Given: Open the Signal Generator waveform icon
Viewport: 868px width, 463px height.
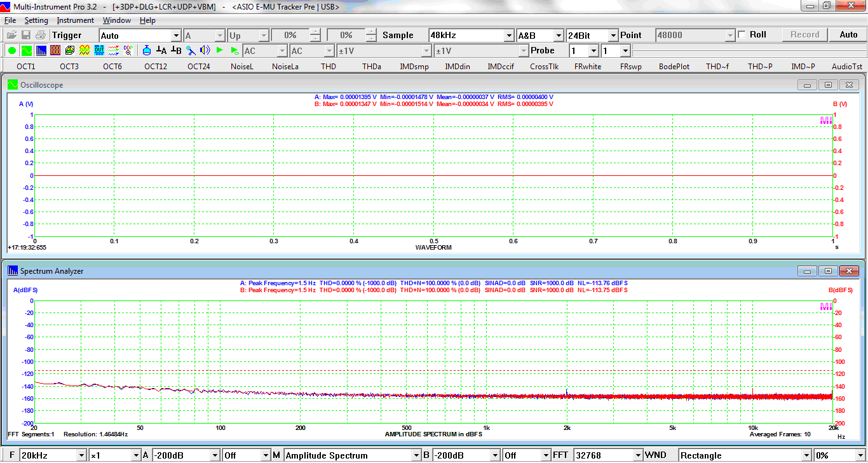Looking at the screenshot, I should [x=85, y=50].
